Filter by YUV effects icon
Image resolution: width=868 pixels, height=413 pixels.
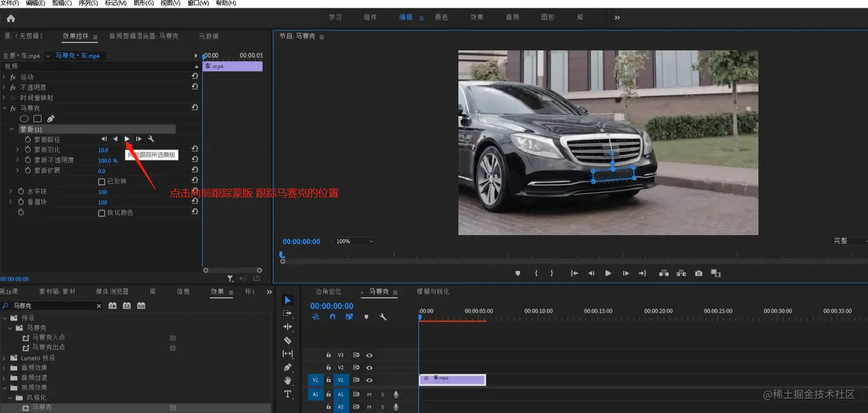(x=141, y=306)
